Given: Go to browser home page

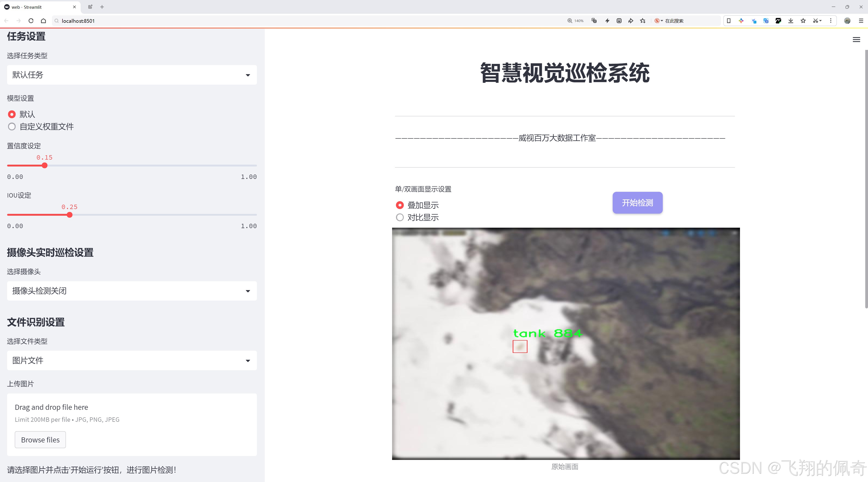Looking at the screenshot, I should [x=43, y=21].
